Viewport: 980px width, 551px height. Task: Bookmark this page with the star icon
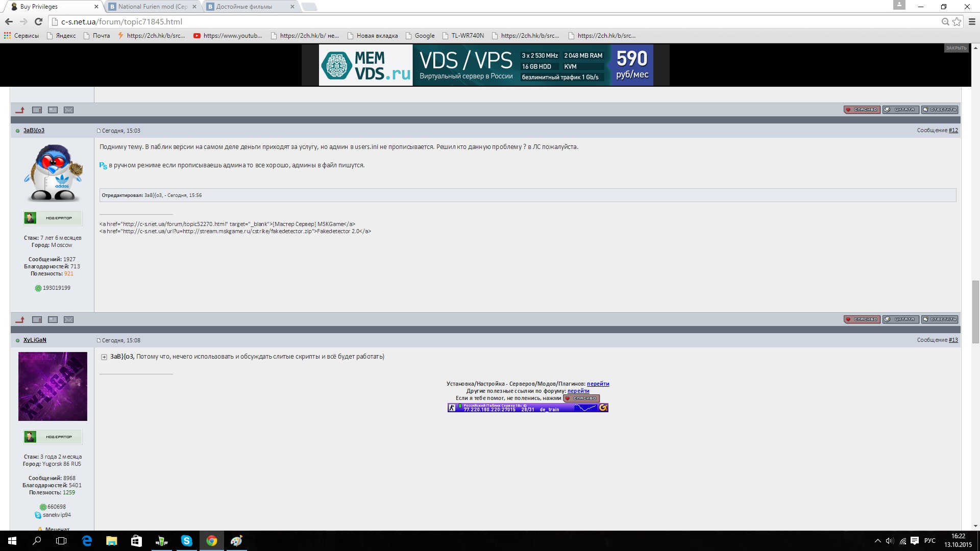coord(957,21)
